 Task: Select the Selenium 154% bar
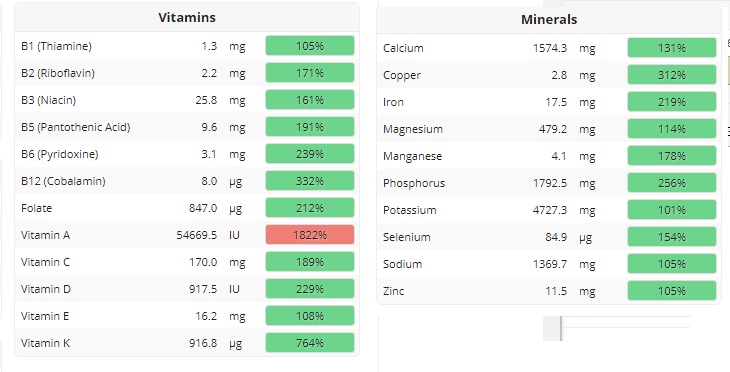[671, 237]
